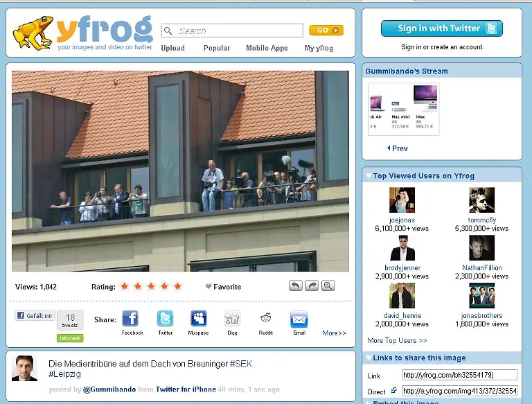Expand more share options with More>>

point(334,333)
